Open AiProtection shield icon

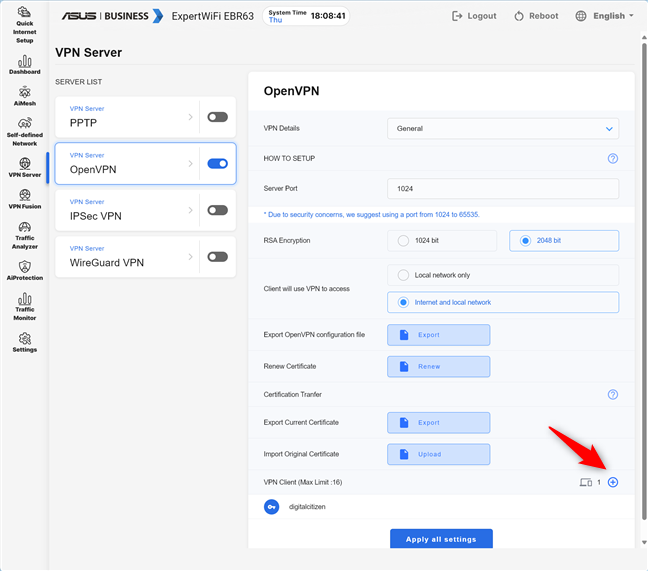point(25,269)
